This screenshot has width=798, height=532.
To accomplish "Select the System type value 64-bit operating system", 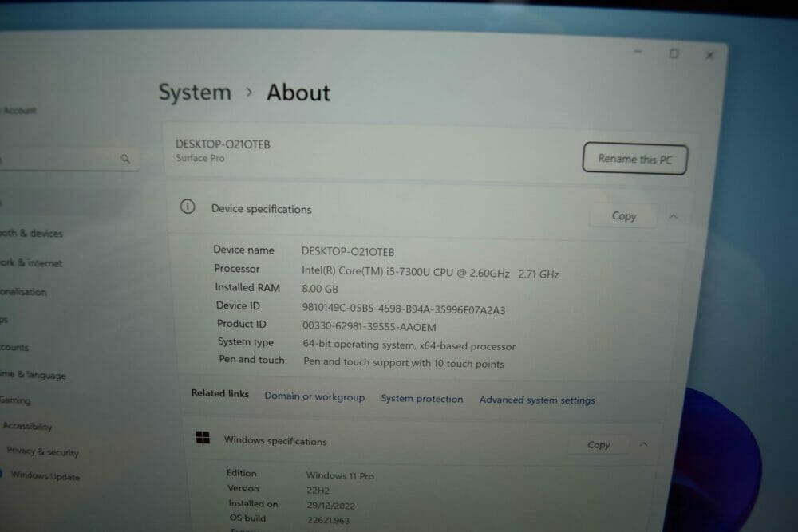I will pos(409,345).
